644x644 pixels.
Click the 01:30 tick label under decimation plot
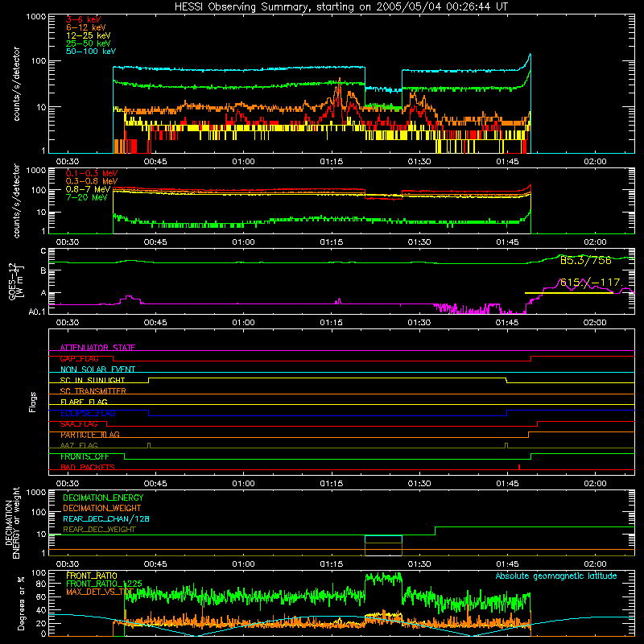[x=419, y=564]
